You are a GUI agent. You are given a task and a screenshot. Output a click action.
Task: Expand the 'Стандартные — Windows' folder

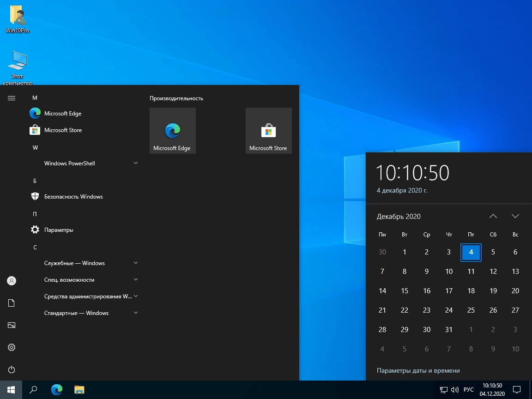click(x=84, y=313)
